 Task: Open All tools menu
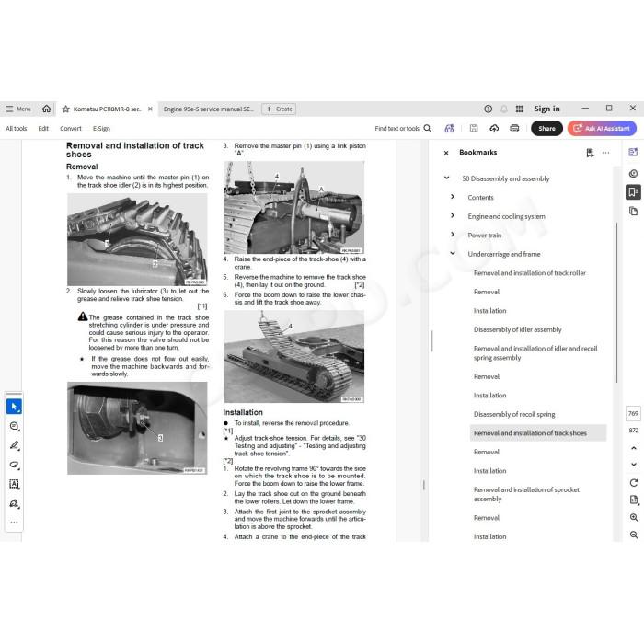(17, 129)
